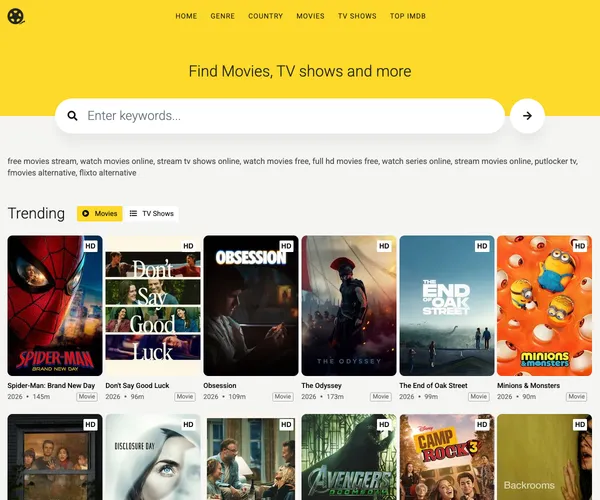Open the HOME menu item

click(x=186, y=16)
